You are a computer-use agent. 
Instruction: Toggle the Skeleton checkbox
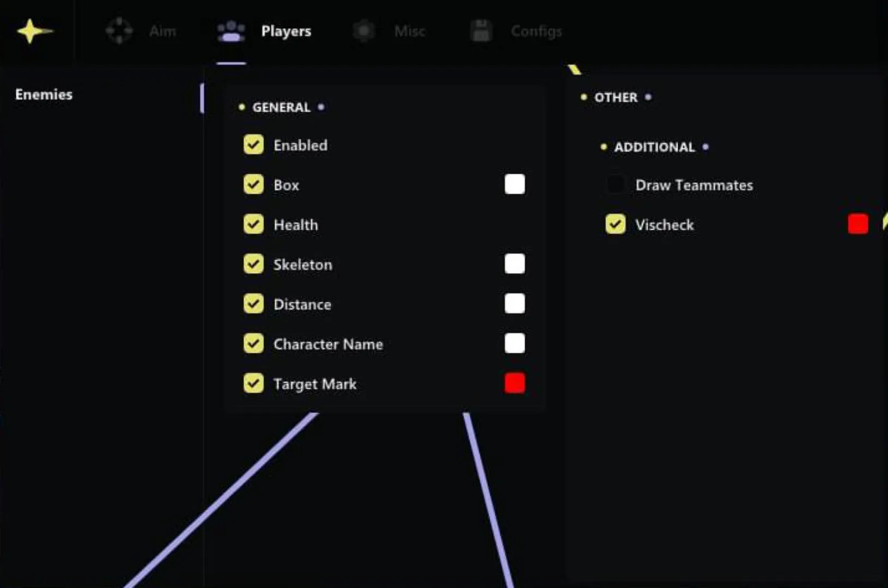(253, 264)
